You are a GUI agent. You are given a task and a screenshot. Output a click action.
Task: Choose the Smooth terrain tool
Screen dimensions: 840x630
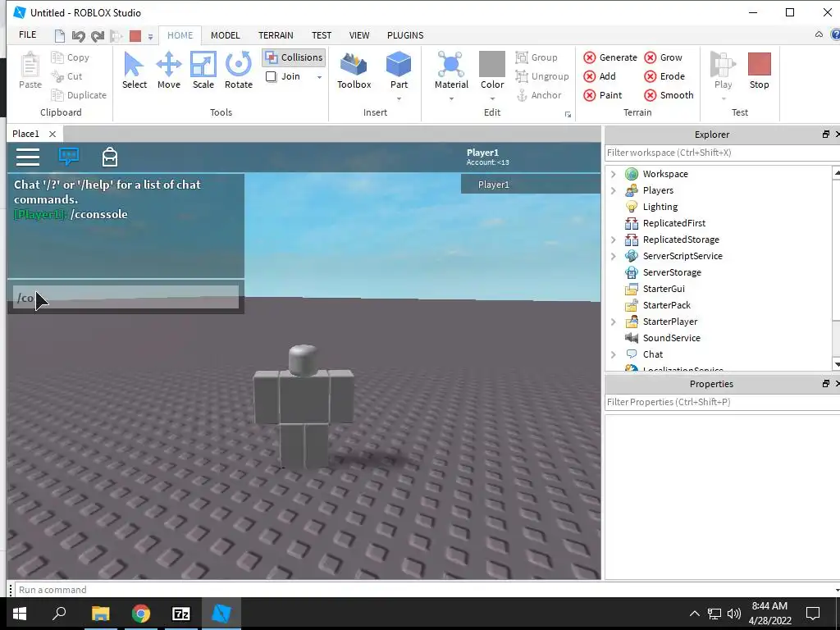[669, 95]
